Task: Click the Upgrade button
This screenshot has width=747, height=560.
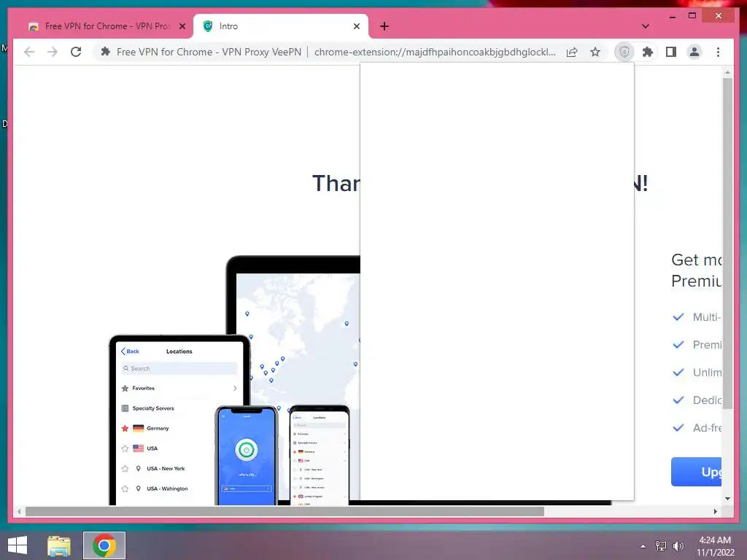Action: pyautogui.click(x=696, y=472)
